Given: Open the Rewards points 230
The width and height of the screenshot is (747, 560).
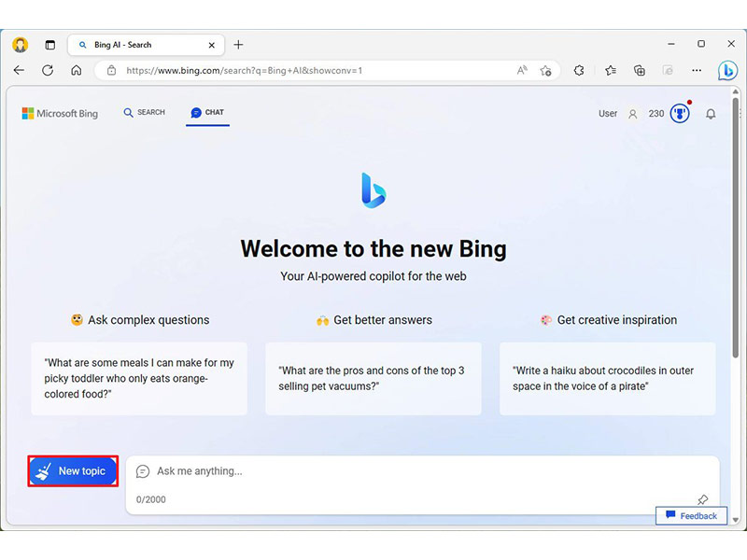Looking at the screenshot, I should [x=656, y=113].
